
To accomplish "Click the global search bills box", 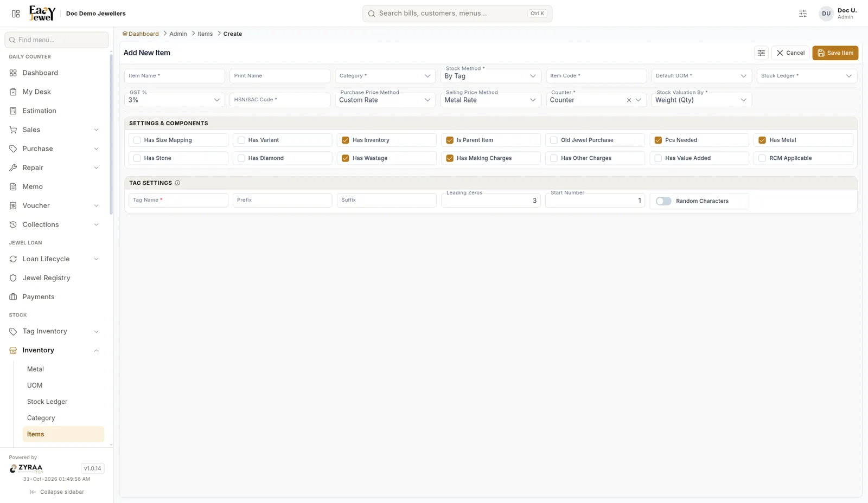I will pyautogui.click(x=457, y=14).
